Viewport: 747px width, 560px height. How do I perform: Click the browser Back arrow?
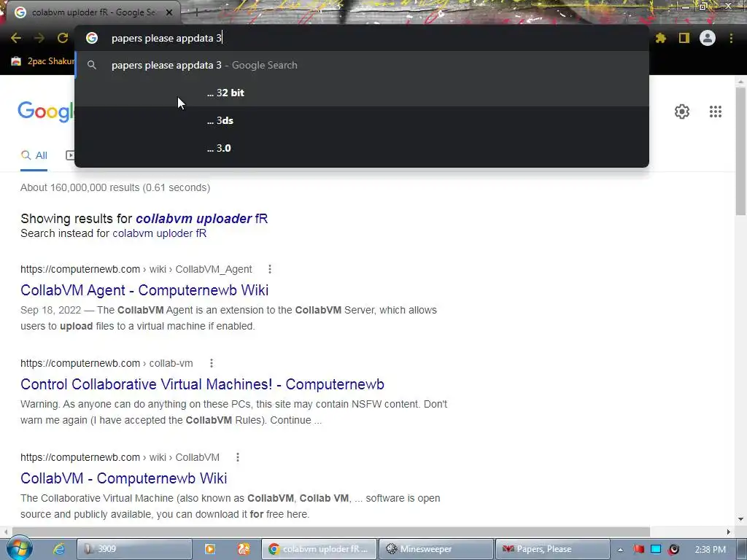click(16, 38)
